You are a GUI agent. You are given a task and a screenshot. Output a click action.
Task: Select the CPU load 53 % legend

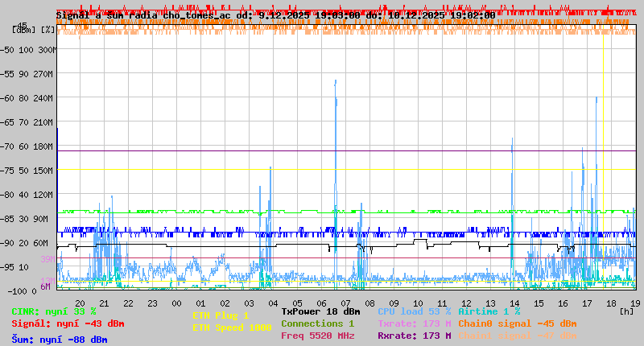coord(415,311)
